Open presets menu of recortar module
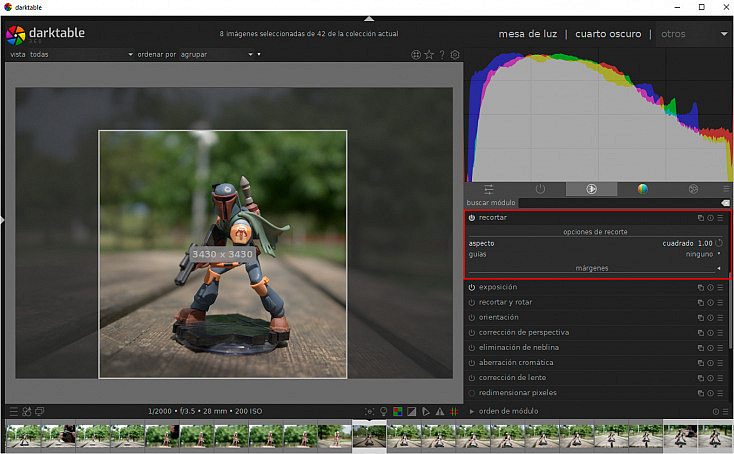 tap(720, 218)
